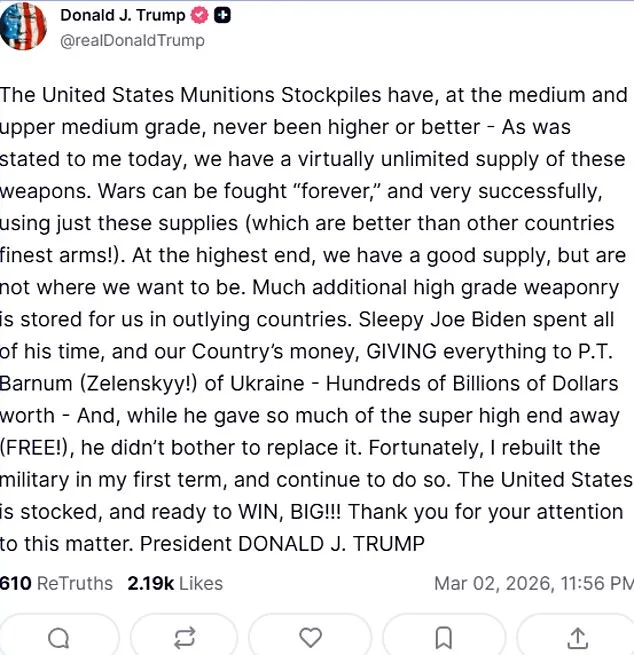Image resolution: width=634 pixels, height=655 pixels.
Task: Show the 2.19k Likes list
Action: pyautogui.click(x=175, y=583)
